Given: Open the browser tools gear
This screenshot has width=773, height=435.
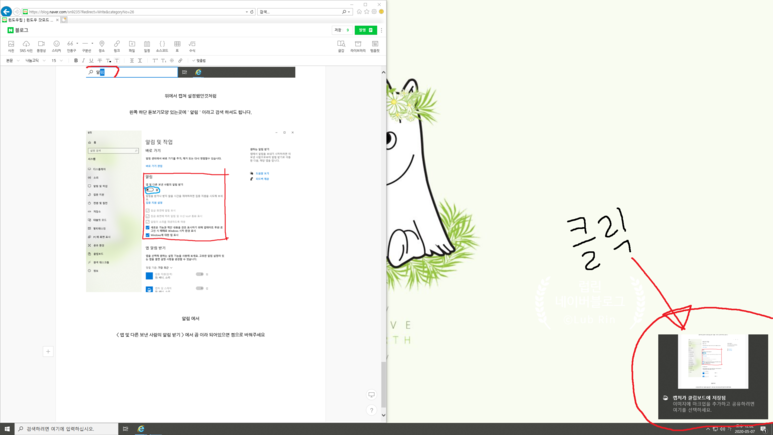Looking at the screenshot, I should click(x=374, y=12).
